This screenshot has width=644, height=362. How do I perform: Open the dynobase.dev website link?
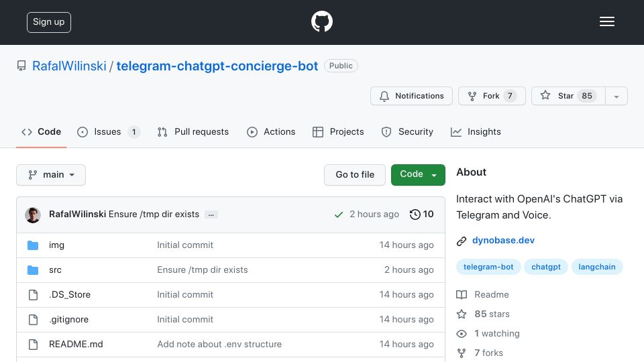point(504,240)
